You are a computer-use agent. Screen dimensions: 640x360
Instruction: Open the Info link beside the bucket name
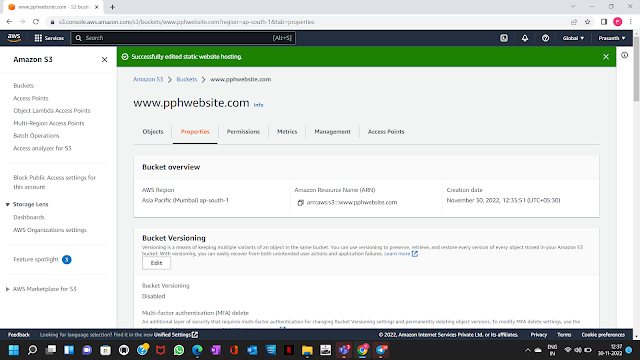(258, 105)
